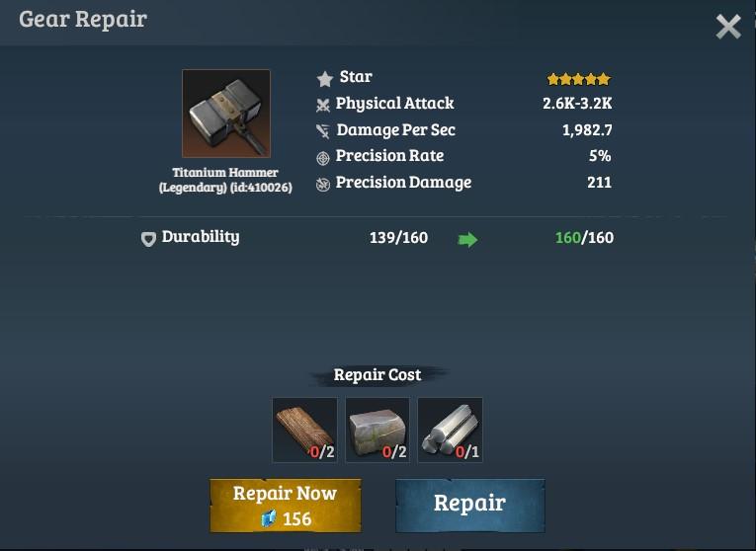Click the wood plank repair cost icon
This screenshot has height=551, width=756.
(x=304, y=430)
